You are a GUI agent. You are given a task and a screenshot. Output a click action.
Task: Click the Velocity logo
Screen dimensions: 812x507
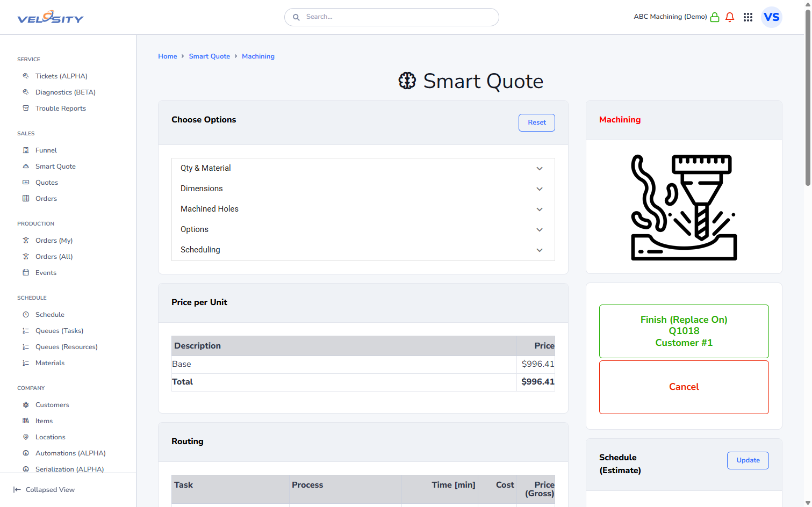[51, 17]
